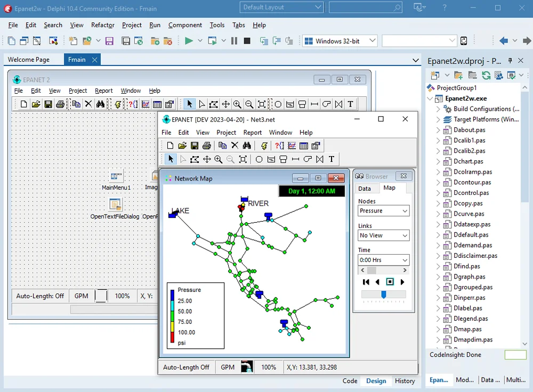The image size is (533, 392).
Task: Click the green Run arrow in Delphi toolbar
Action: [x=189, y=40]
